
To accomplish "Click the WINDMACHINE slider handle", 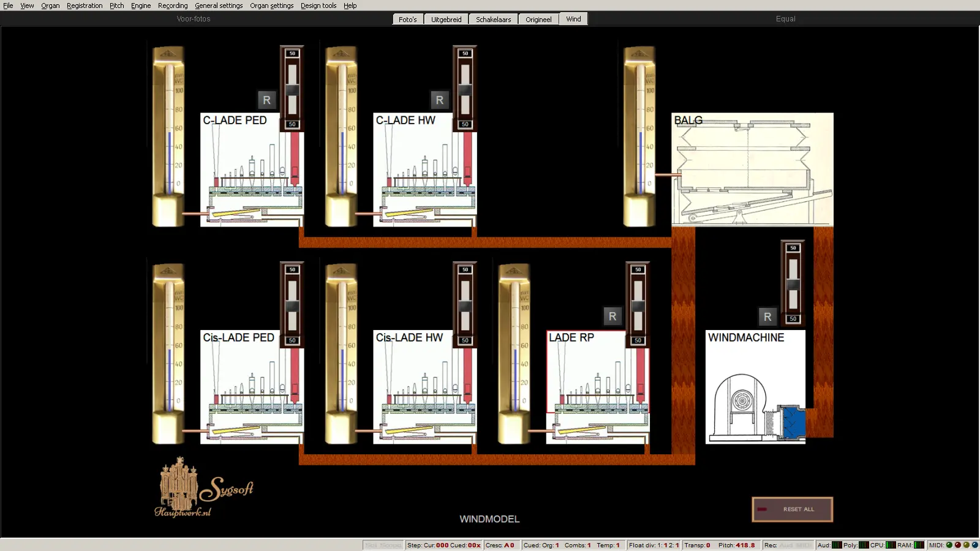I will [793, 284].
